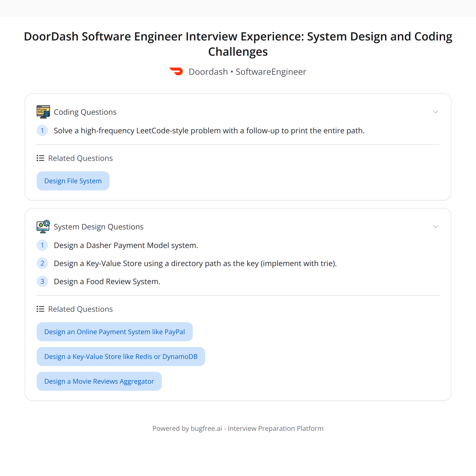Click number badge 1 beside Dasher Payment Model
Viewport: 476px width, 476px height.
click(42, 245)
